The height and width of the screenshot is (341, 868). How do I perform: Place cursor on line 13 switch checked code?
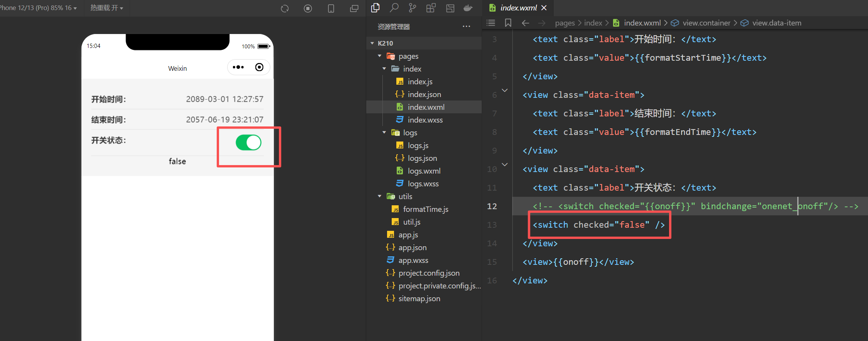pos(599,225)
